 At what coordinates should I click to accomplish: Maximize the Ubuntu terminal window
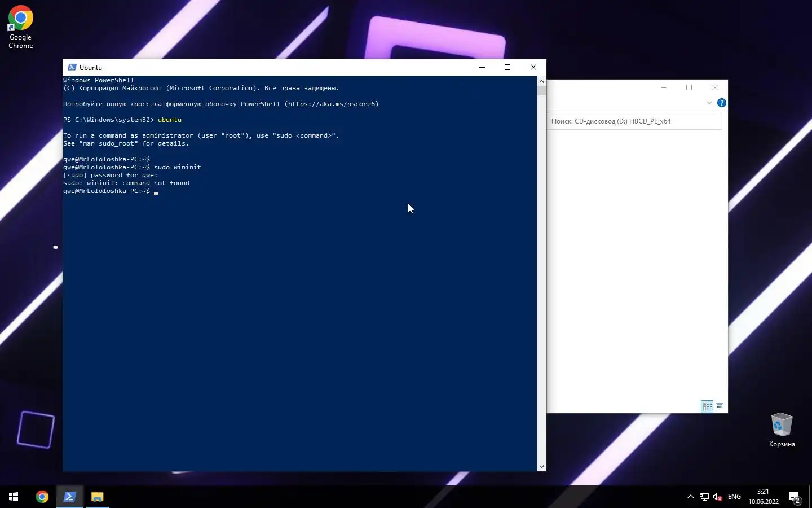point(507,67)
